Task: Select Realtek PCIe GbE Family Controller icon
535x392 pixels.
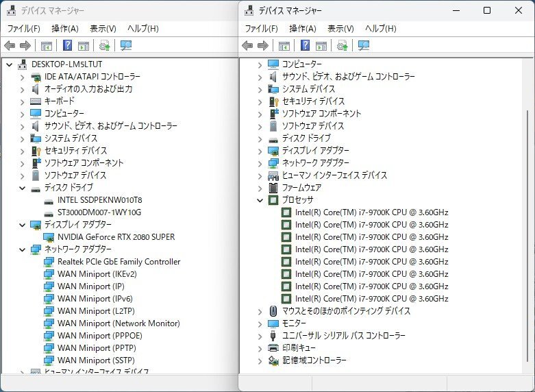Action: [49, 262]
